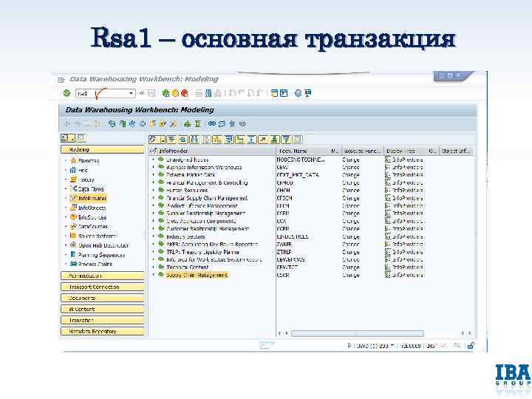
Task: Select InfoProvider in the Modeling tree
Action: pyautogui.click(x=92, y=199)
